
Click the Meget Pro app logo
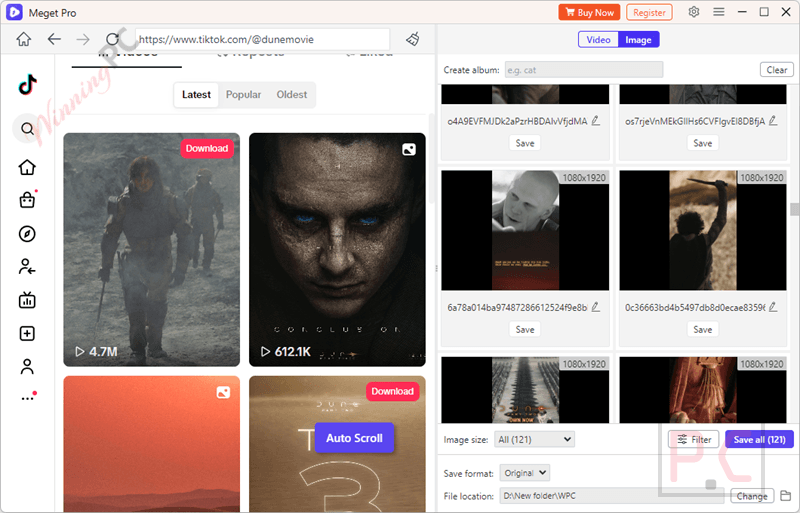pos(14,12)
